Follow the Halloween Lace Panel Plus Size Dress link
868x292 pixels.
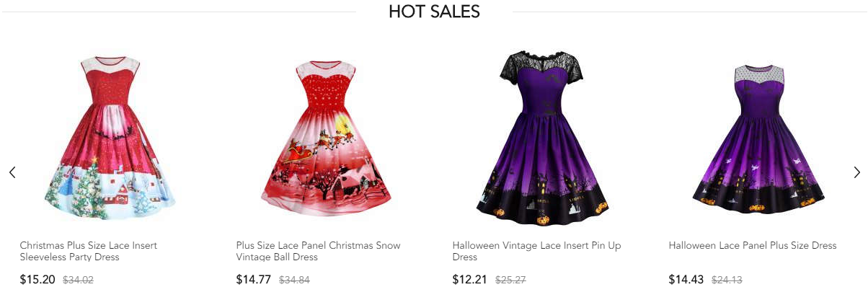[753, 246]
